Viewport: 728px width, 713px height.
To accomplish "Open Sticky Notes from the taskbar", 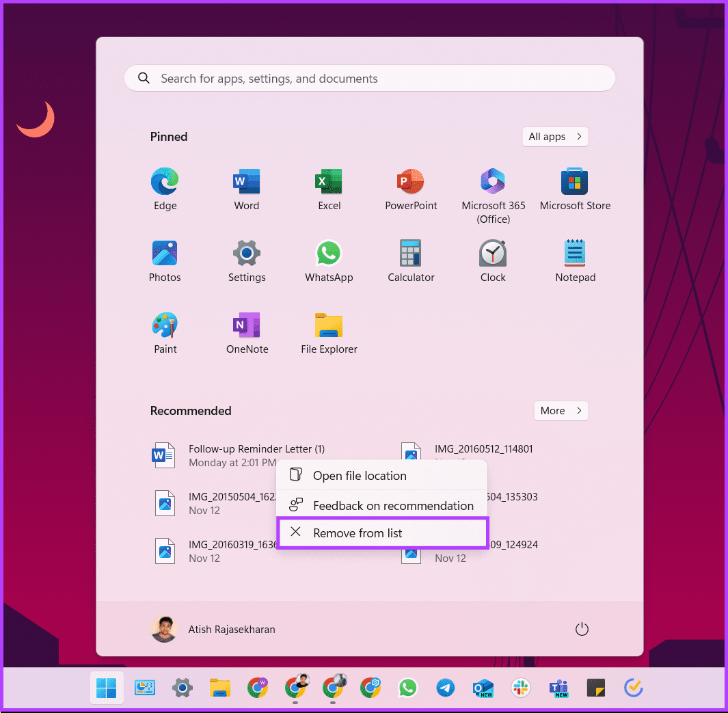I will click(x=595, y=688).
